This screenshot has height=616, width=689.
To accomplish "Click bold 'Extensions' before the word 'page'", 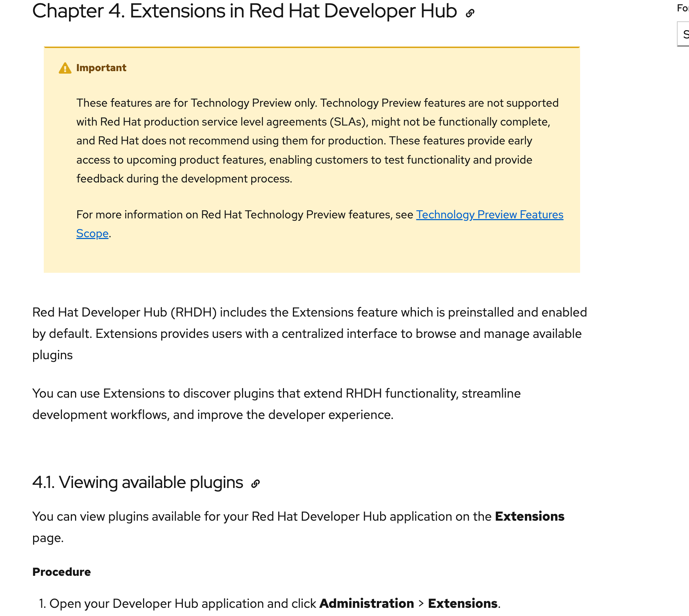I will coord(529,516).
